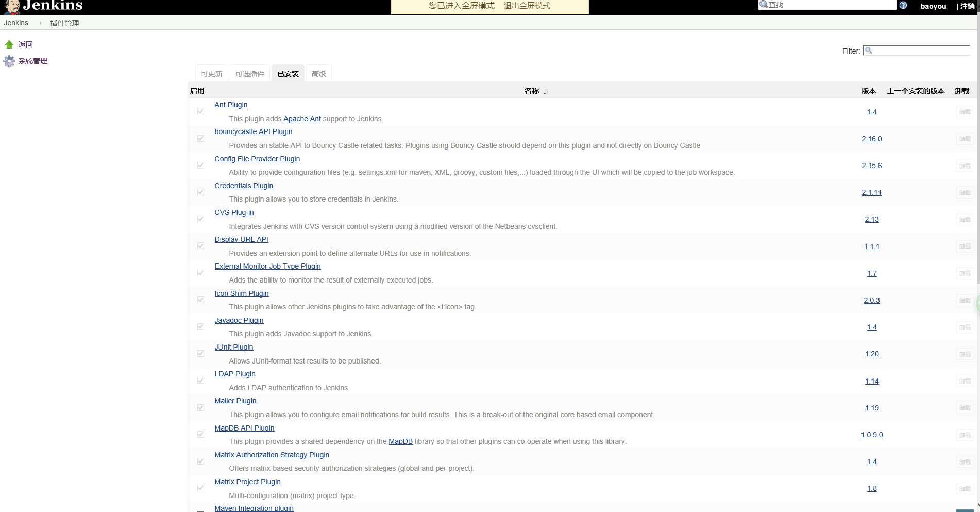
Task: Open the Apache Ant link
Action: tap(302, 119)
